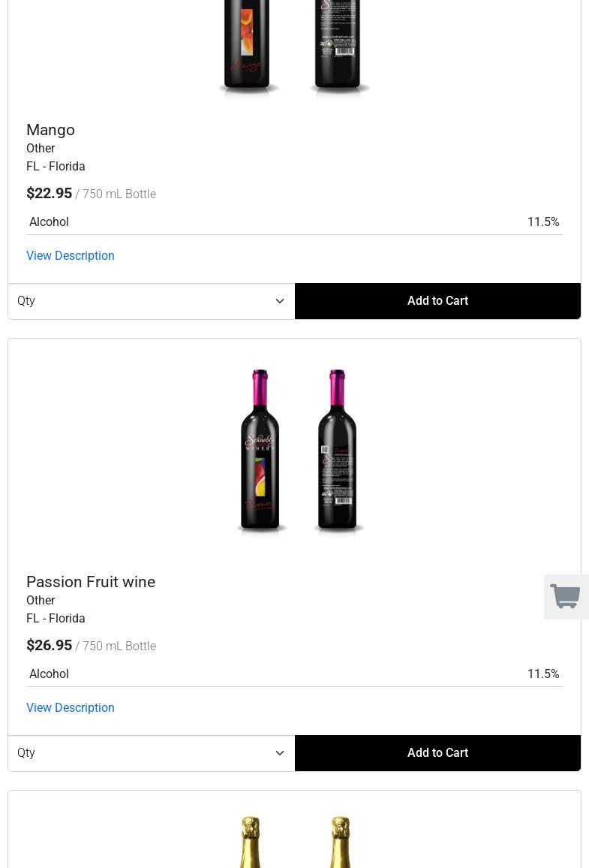589x868 pixels.
Task: Click the FL - Florida text under Mango
Action: 56,167
